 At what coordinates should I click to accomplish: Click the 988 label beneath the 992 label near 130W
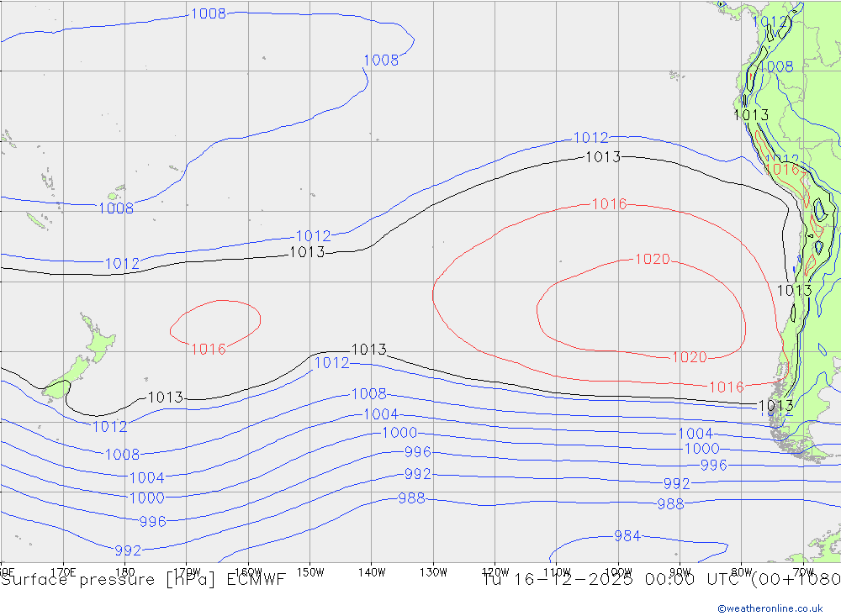[x=411, y=498]
